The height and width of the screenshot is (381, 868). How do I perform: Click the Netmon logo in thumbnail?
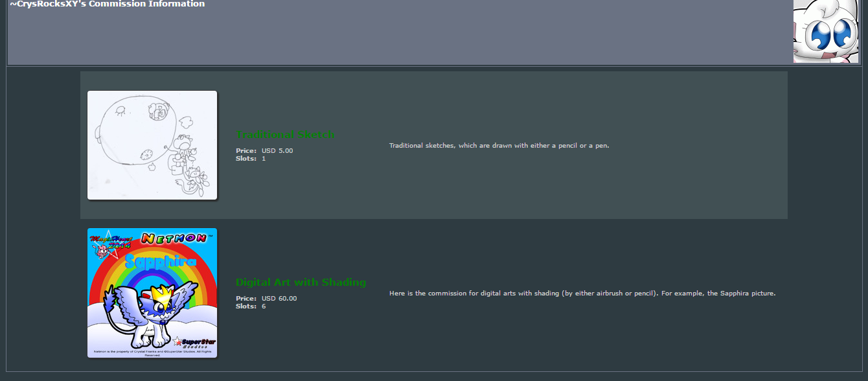[174, 238]
